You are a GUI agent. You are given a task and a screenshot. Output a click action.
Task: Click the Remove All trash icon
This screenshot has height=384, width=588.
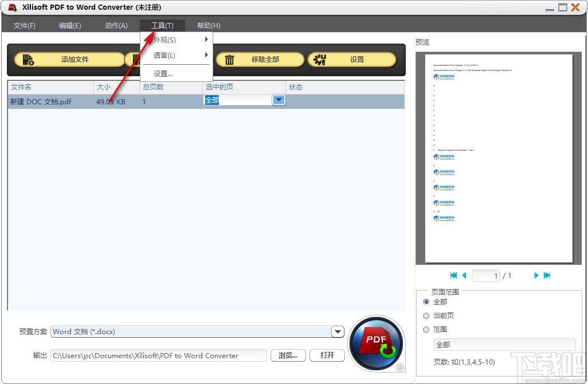tap(229, 60)
